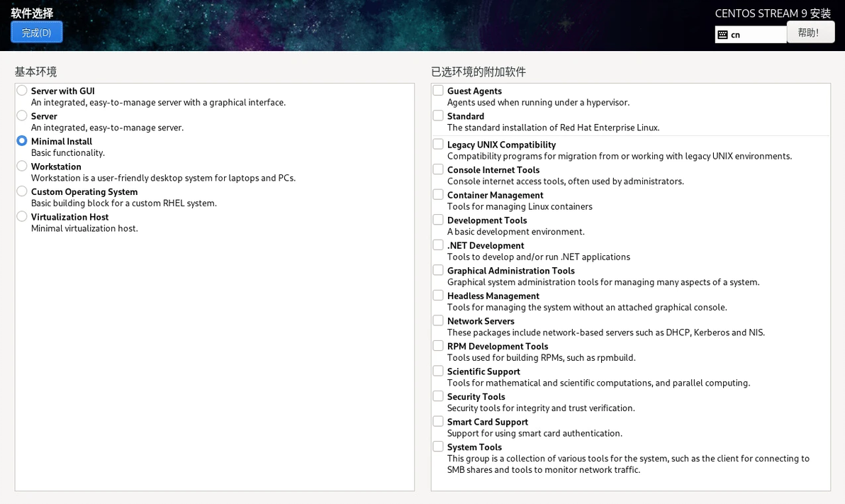Click 'A basic development environment.' description
This screenshot has height=504, width=845.
(516, 232)
